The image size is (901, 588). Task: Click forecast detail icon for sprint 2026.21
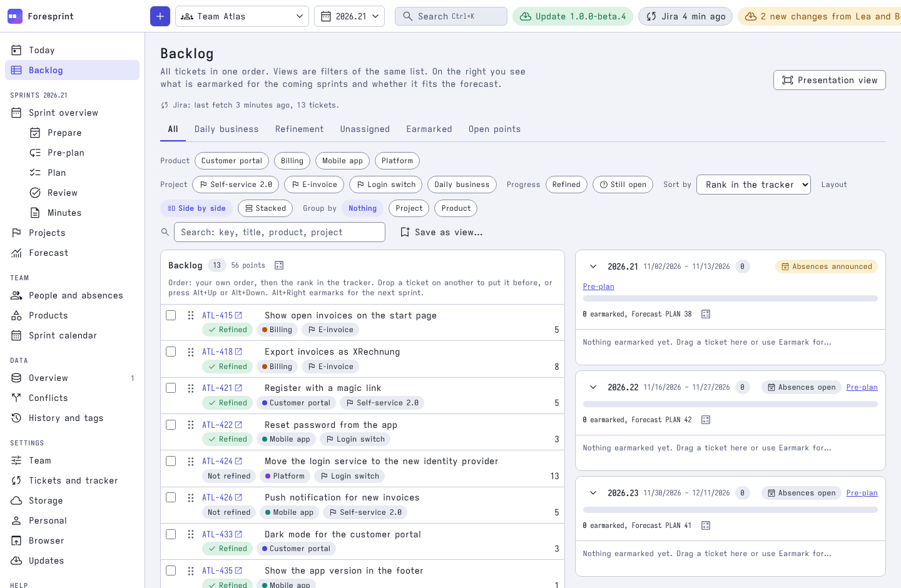point(706,314)
